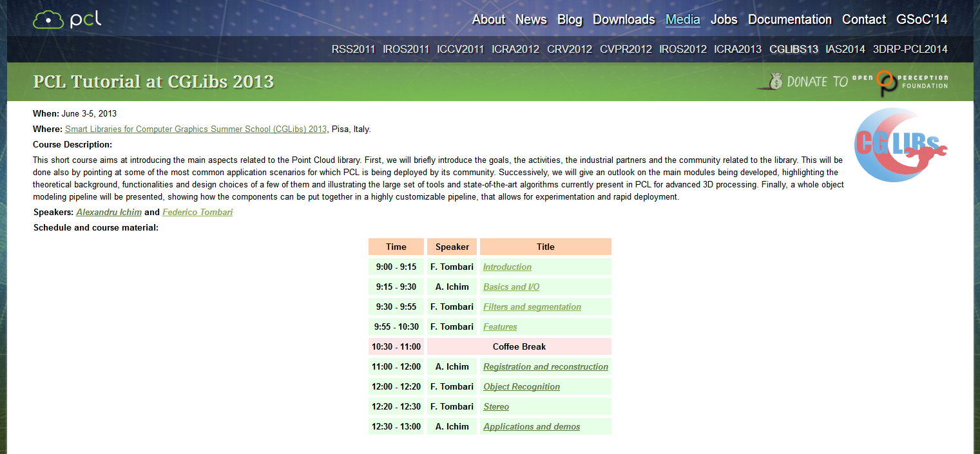980x454 pixels.
Task: Open the IROS2011 submenu link
Action: (x=406, y=49)
